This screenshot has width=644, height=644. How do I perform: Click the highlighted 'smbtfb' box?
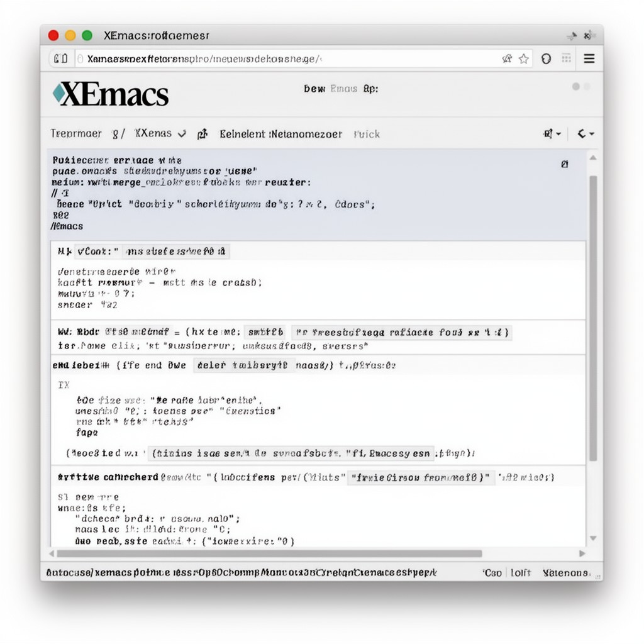coord(265,332)
